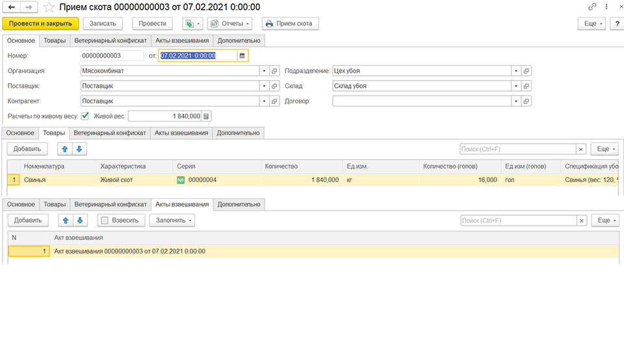Click the Записать button
This screenshot has width=624, height=364.
pos(103,23)
